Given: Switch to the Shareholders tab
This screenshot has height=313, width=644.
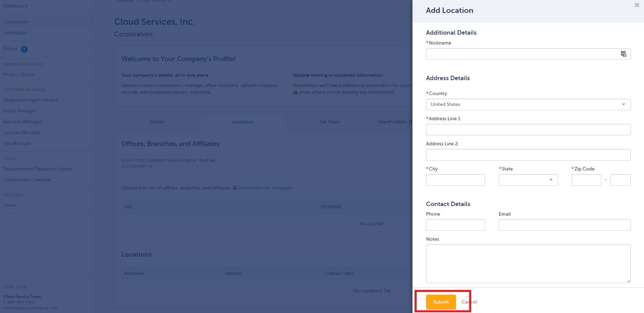Looking at the screenshot, I should pyautogui.click(x=395, y=122).
